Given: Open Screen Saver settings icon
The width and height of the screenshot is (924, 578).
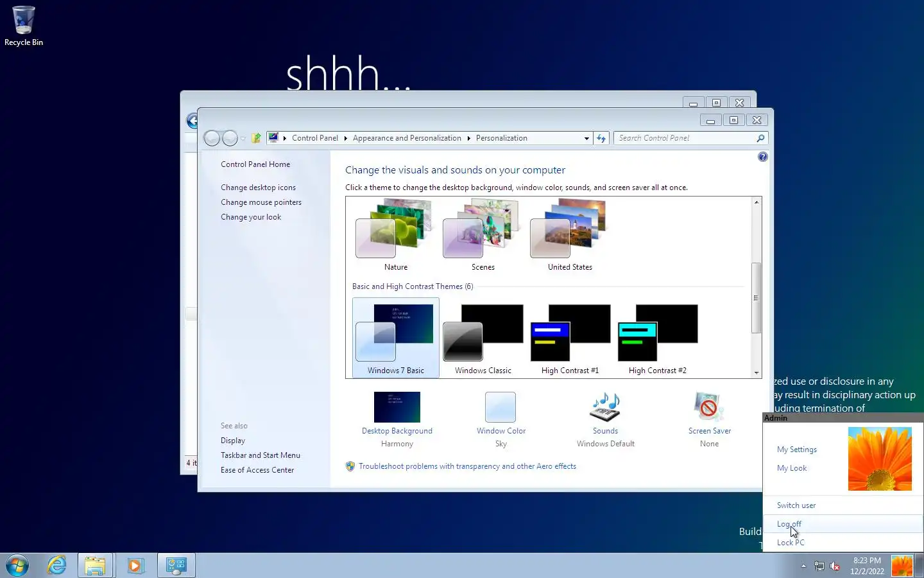Looking at the screenshot, I should (709, 407).
